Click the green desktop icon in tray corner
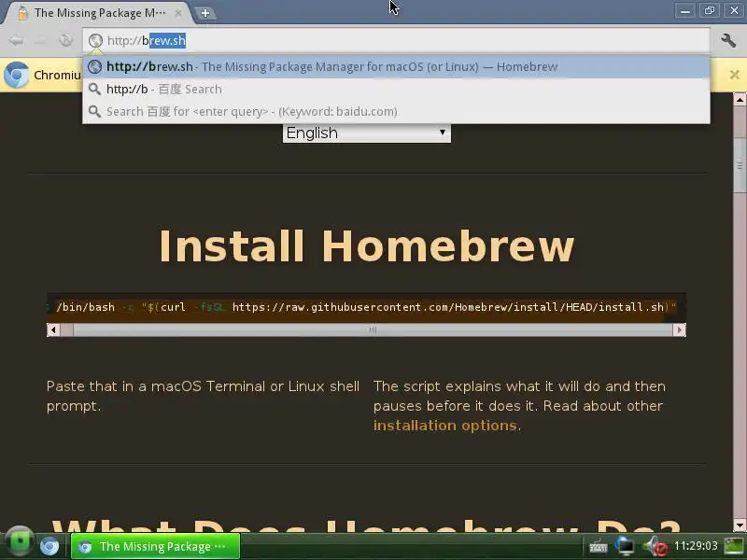 coord(734,546)
